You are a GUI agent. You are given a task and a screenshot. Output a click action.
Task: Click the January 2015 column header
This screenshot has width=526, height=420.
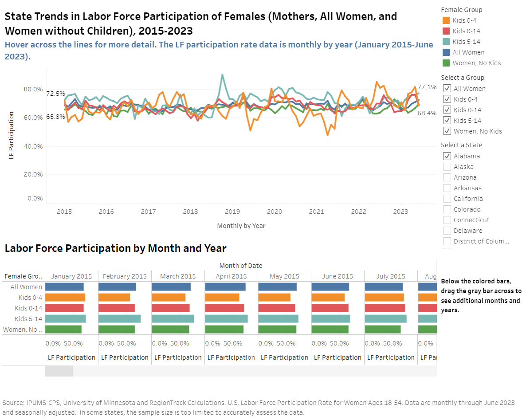coord(71,276)
